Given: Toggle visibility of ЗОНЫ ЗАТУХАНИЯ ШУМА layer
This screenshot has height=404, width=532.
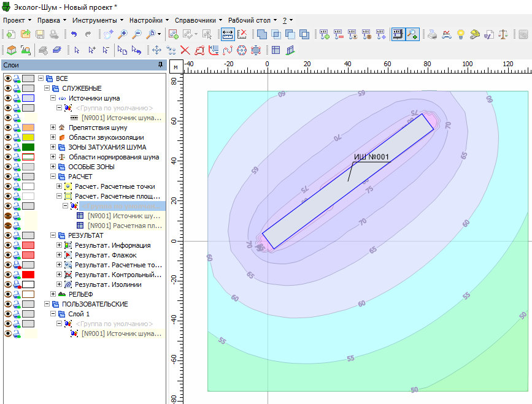Looking at the screenshot, I should (x=8, y=147).
